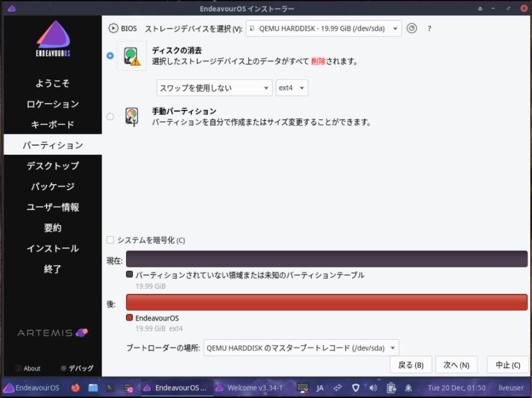The height and width of the screenshot is (398, 532).
Task: Click the BIOS boot mode icon
Action: pyautogui.click(x=113, y=28)
